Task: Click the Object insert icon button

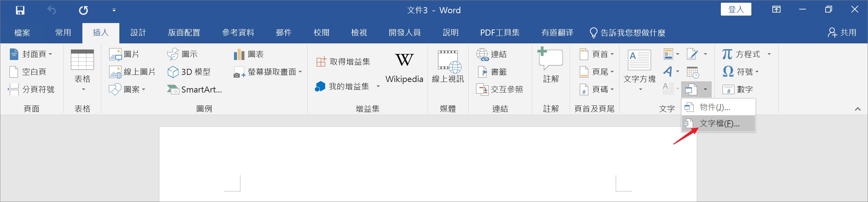Action: (x=691, y=89)
